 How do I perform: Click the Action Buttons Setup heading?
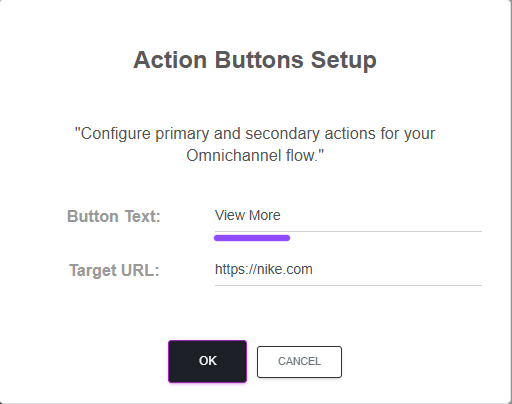point(255,60)
